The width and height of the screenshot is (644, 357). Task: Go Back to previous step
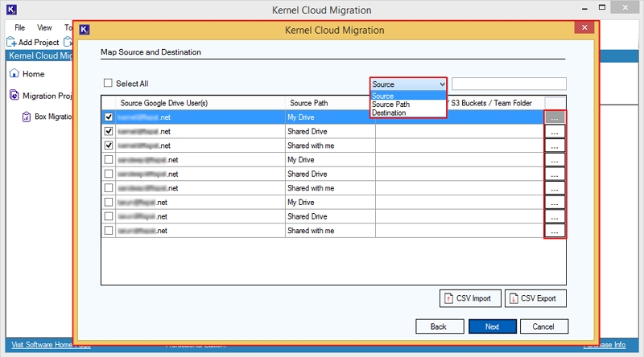coord(440,326)
